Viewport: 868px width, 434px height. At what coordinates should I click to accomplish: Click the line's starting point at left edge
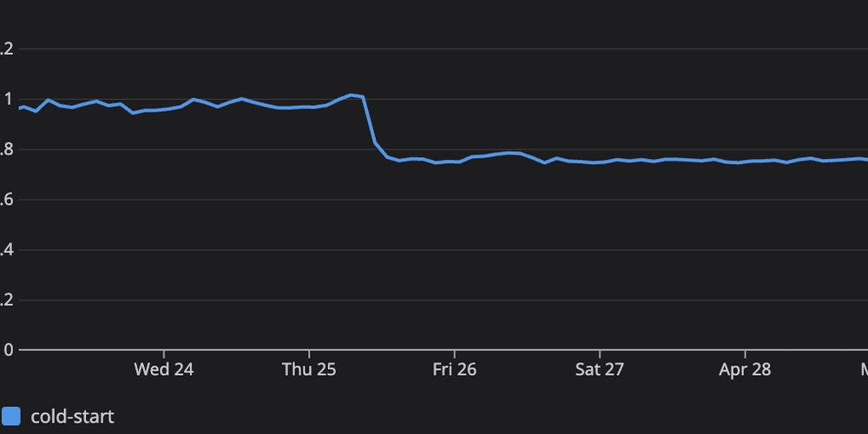tap(19, 108)
